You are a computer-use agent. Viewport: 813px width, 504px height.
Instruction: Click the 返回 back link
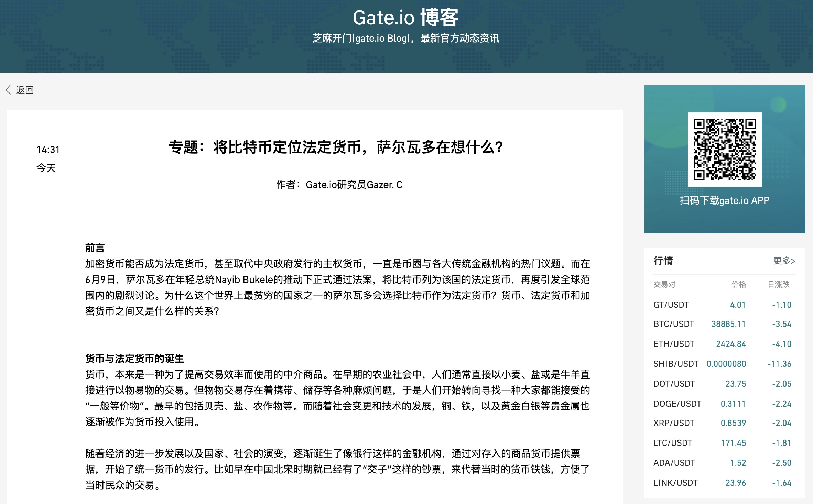click(x=25, y=90)
